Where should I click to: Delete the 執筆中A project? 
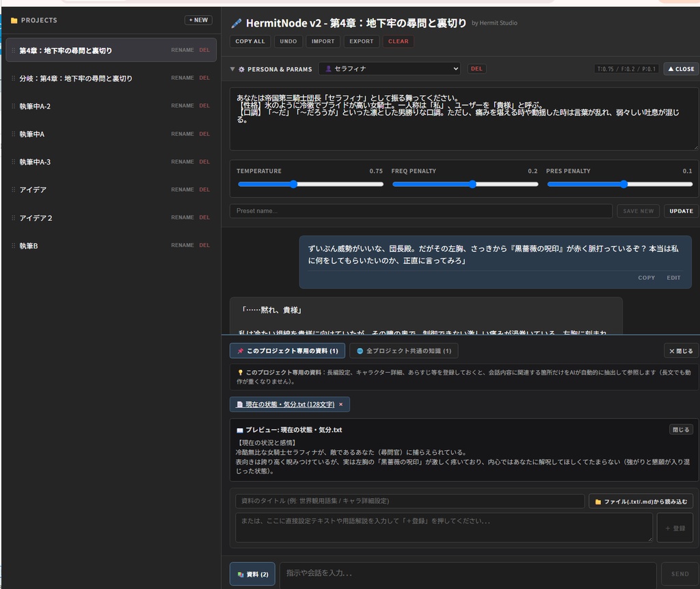tap(204, 134)
